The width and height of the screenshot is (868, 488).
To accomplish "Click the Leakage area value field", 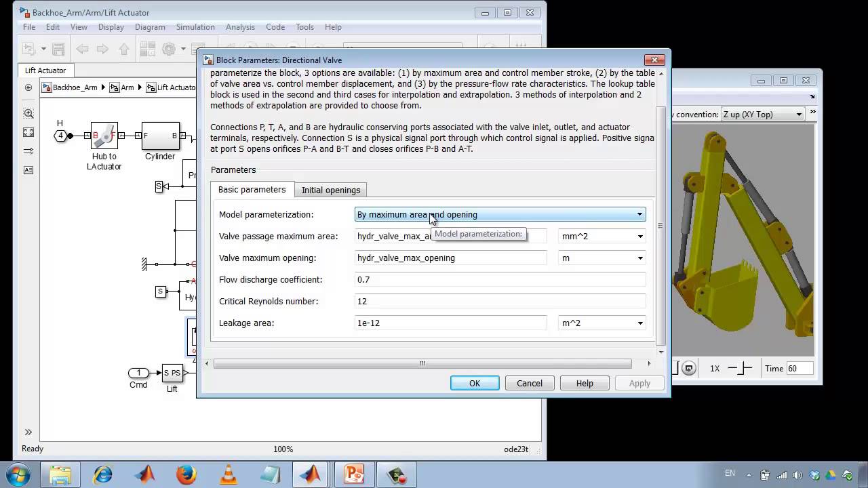I will 450,323.
